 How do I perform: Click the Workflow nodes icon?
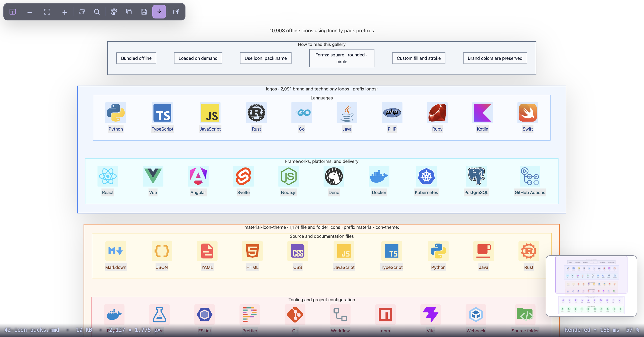[340, 314]
